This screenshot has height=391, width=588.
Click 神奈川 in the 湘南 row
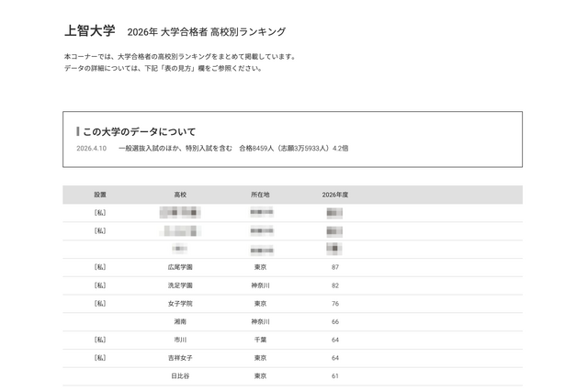[x=260, y=321]
